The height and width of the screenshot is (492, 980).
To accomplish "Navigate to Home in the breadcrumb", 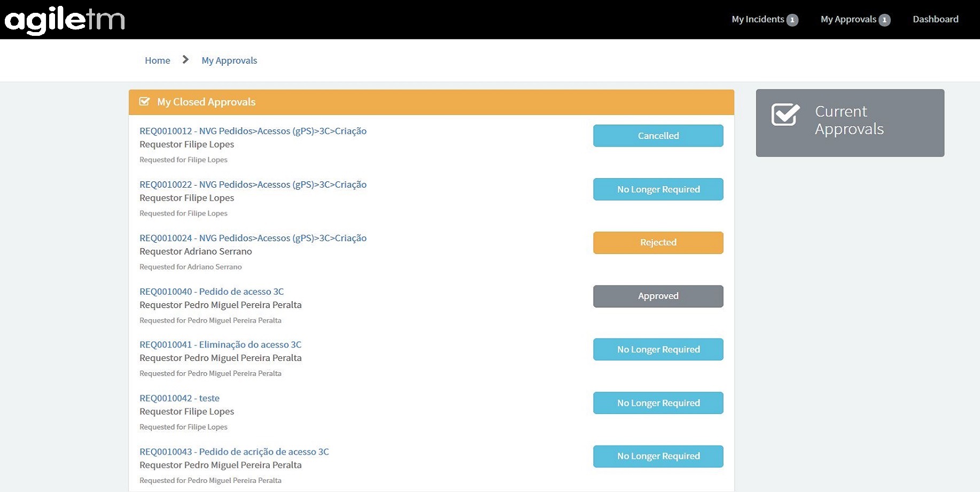I will tap(157, 60).
